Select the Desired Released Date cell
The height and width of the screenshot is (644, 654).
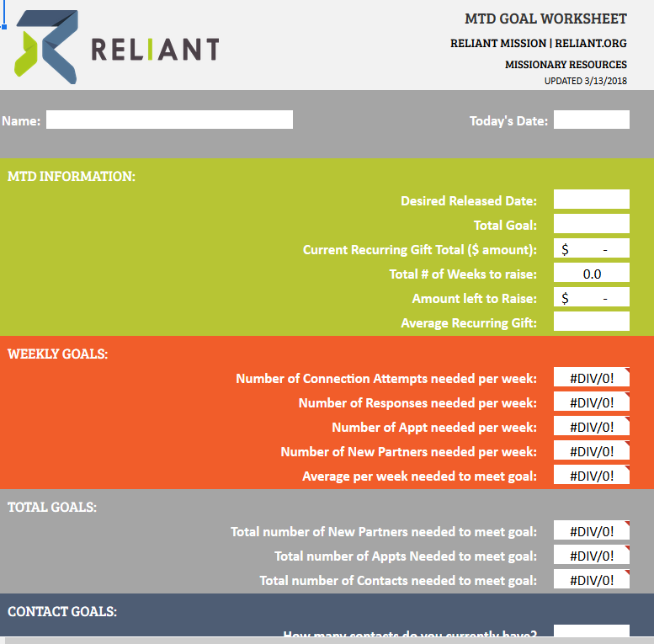[x=591, y=200]
